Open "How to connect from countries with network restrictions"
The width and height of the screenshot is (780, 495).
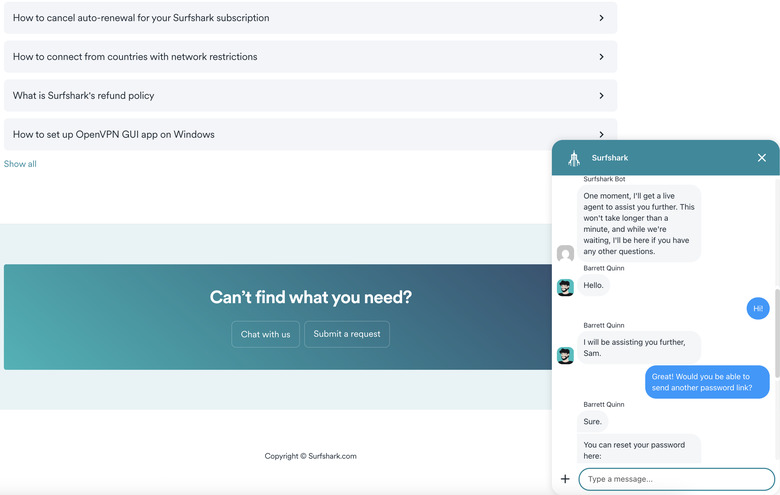[x=135, y=57]
